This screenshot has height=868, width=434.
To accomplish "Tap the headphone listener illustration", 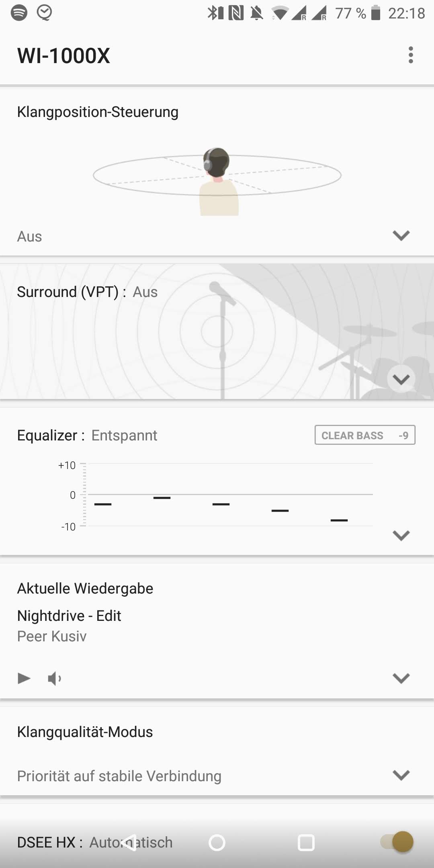I will pos(217,181).
